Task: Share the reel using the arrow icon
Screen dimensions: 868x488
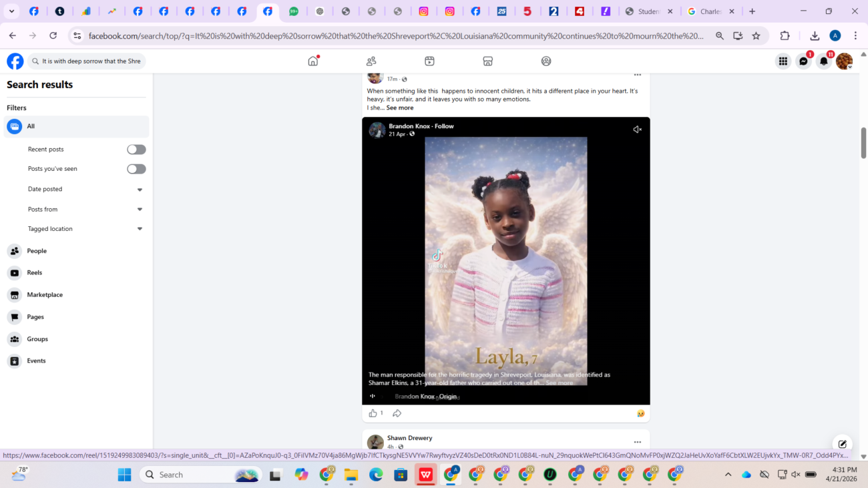Action: pos(397,413)
